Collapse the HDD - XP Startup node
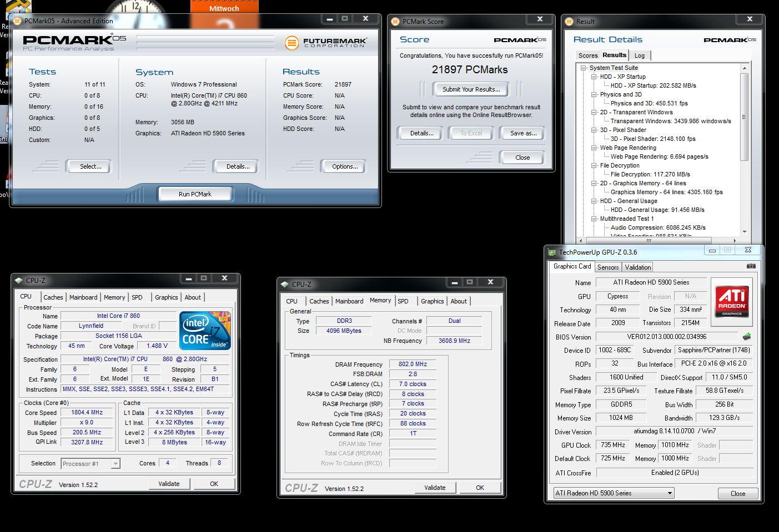 coord(594,77)
